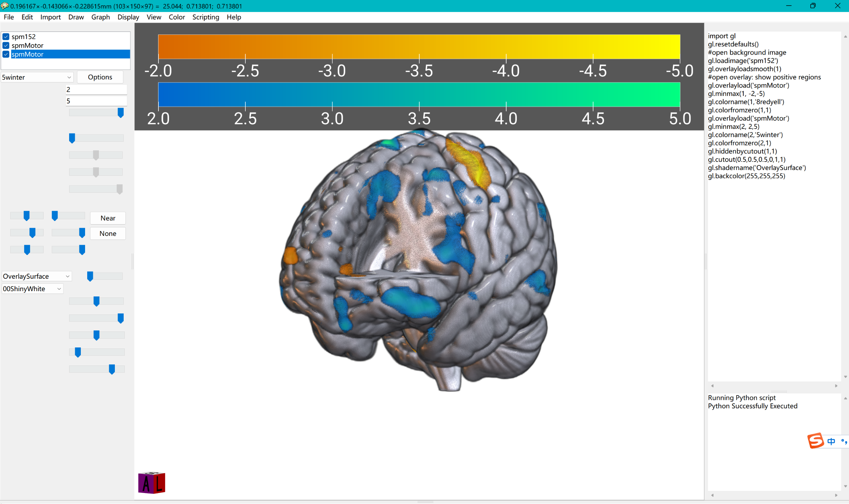Click the Sogou input method icon
Screen dimensions: 849x504
point(815,441)
